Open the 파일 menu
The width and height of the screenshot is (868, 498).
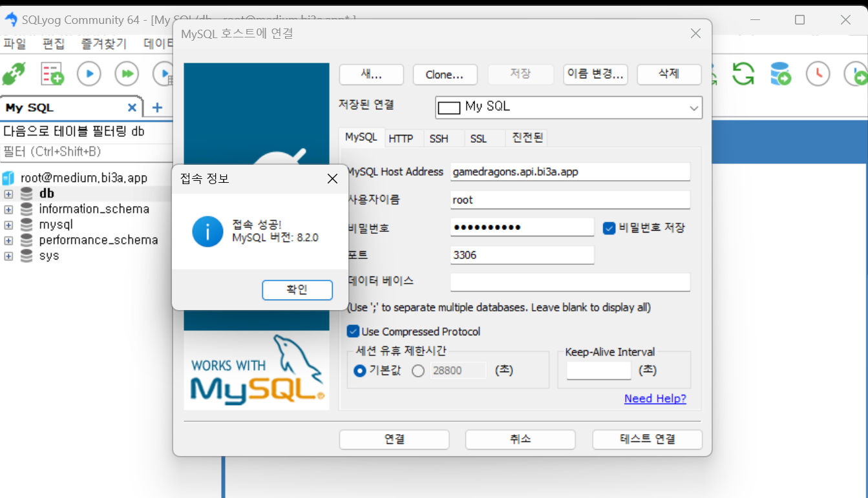15,43
